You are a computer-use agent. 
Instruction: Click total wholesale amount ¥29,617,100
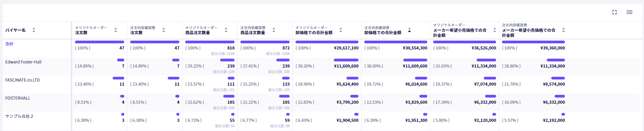(x=346, y=48)
